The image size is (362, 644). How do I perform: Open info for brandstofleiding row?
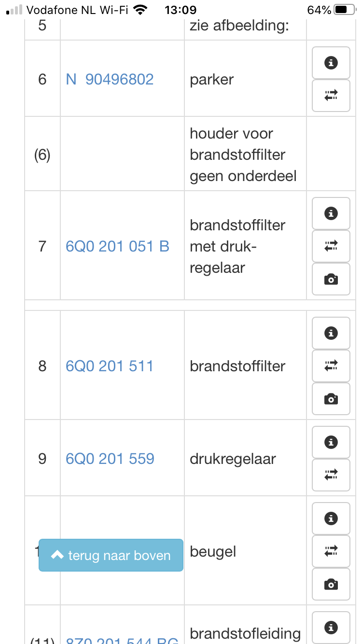coord(331,628)
